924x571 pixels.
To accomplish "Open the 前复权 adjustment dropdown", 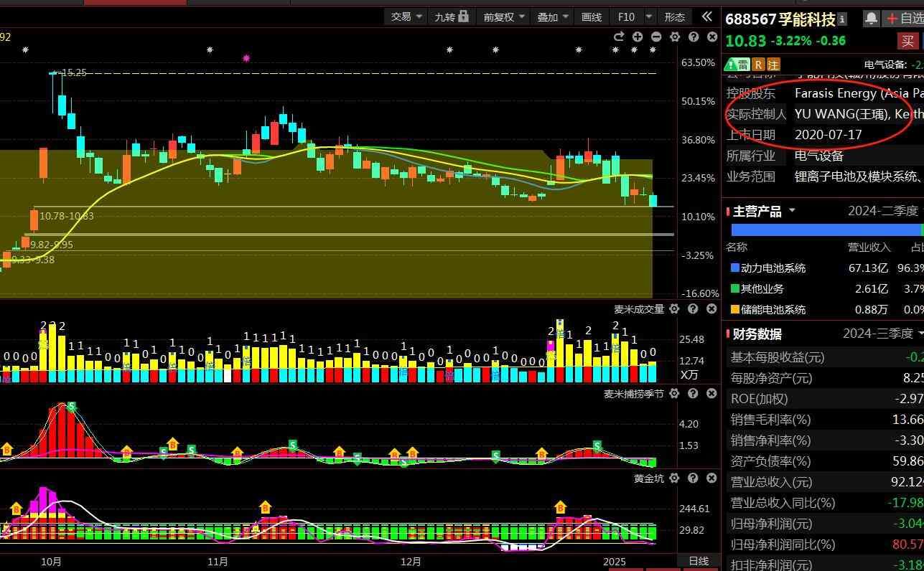I will point(504,16).
